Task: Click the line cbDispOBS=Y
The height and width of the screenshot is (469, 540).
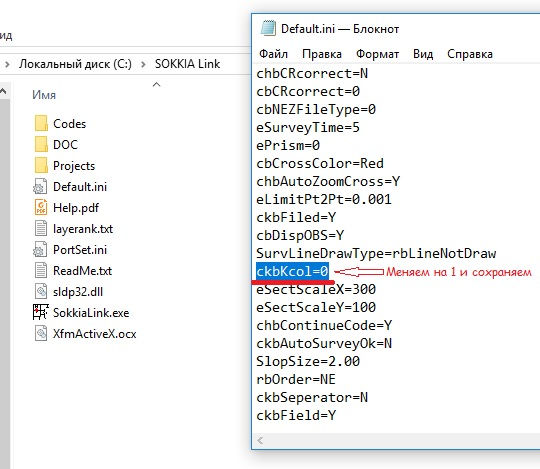Action: pos(300,235)
